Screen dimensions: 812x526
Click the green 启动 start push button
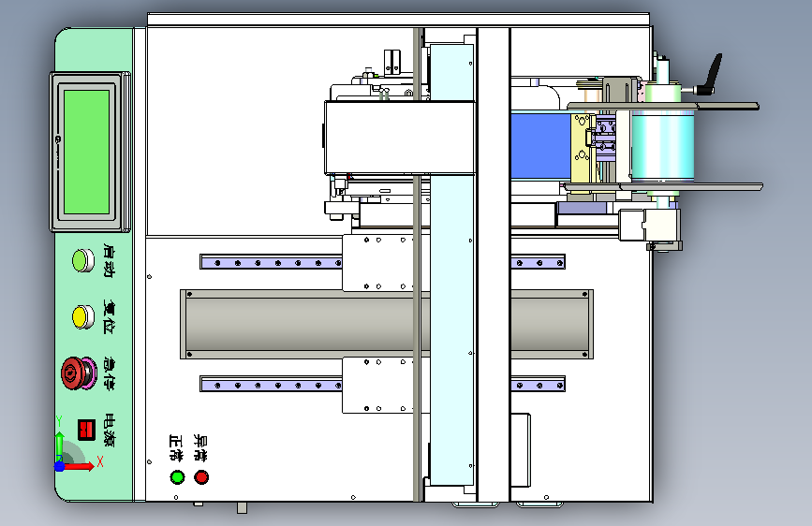click(x=82, y=260)
